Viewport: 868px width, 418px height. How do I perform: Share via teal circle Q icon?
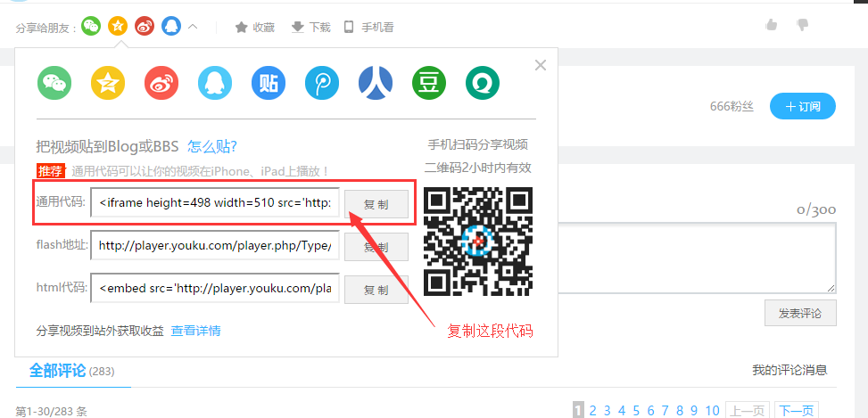click(483, 83)
